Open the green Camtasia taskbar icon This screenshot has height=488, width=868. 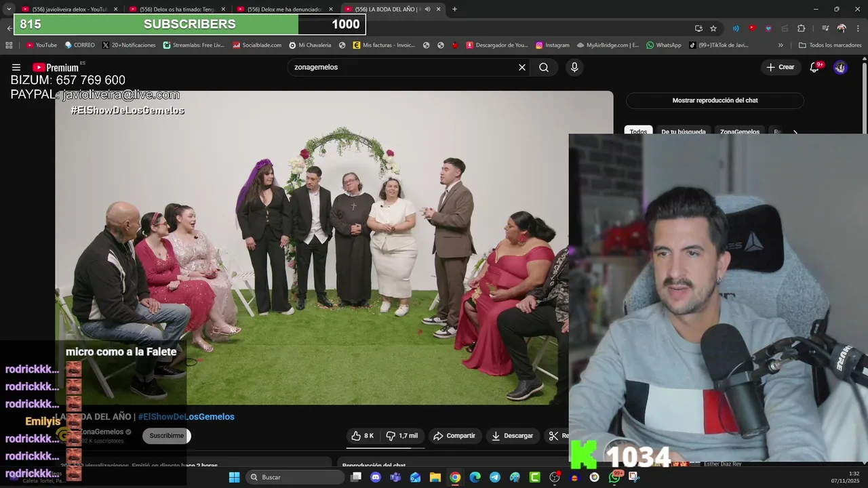click(534, 477)
